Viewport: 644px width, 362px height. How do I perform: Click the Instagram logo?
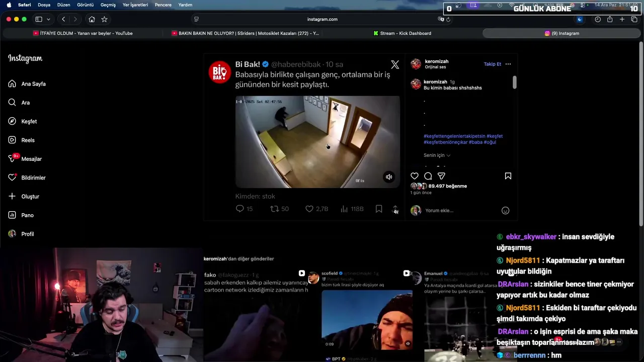[25, 58]
